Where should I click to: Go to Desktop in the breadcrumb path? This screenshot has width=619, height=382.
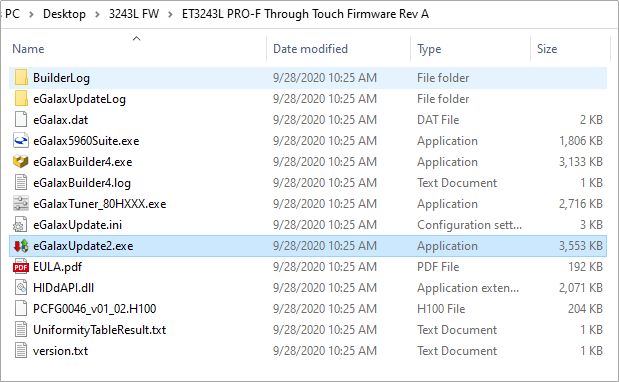point(64,14)
